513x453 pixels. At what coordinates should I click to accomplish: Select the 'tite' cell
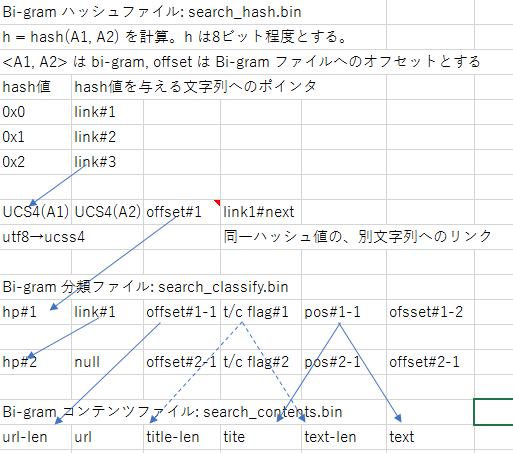coord(261,437)
